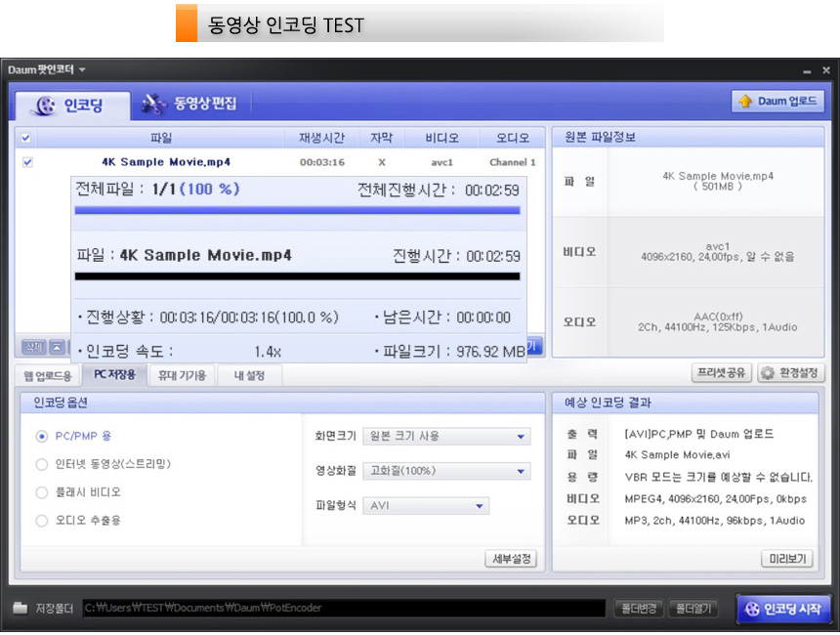Open the PC 저장용 tab

[114, 374]
